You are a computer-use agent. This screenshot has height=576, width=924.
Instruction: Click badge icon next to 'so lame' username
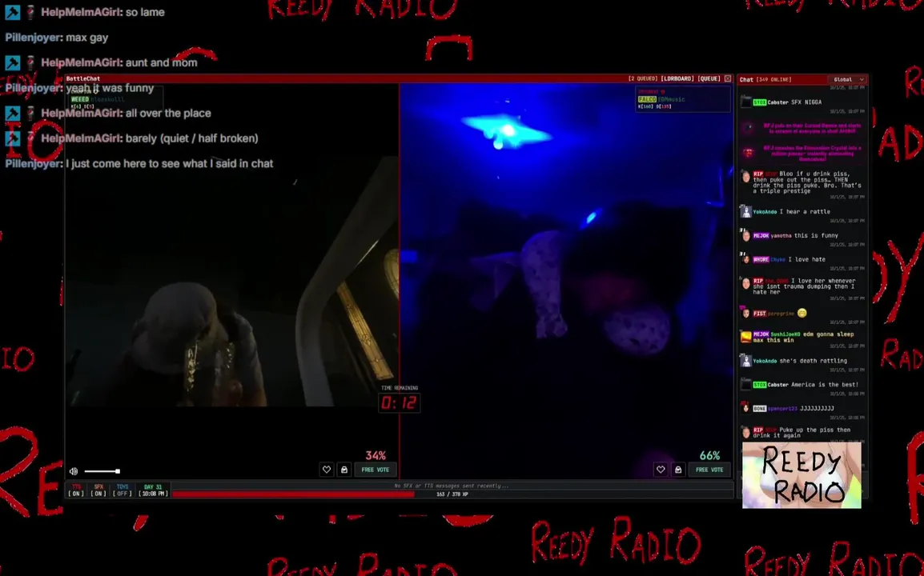click(x=30, y=12)
